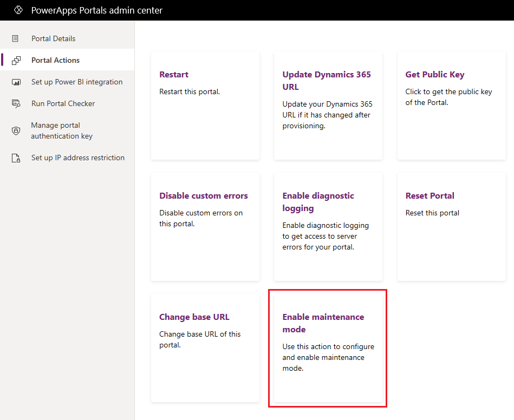Click the PowerApps logo icon in header
Image resolution: width=514 pixels, height=420 pixels.
18,10
